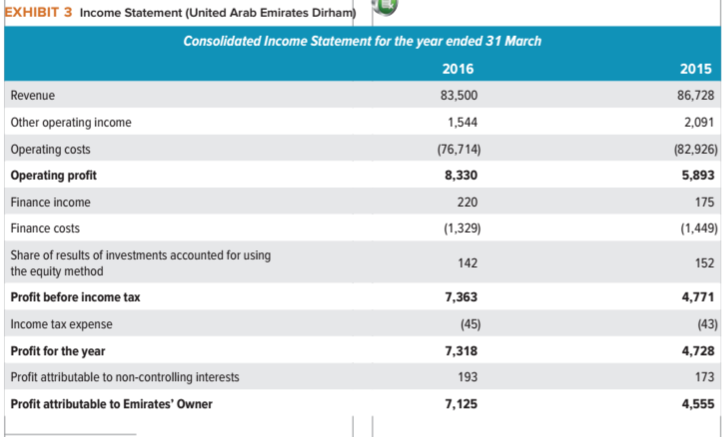This screenshot has height=437, width=723.
Task: Select the 4,771 profit before tax value
Action: [698, 297]
